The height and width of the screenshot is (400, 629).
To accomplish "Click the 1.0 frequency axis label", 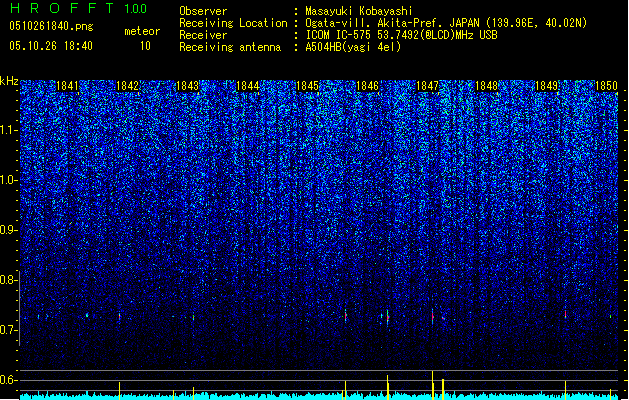I will click(x=8, y=180).
